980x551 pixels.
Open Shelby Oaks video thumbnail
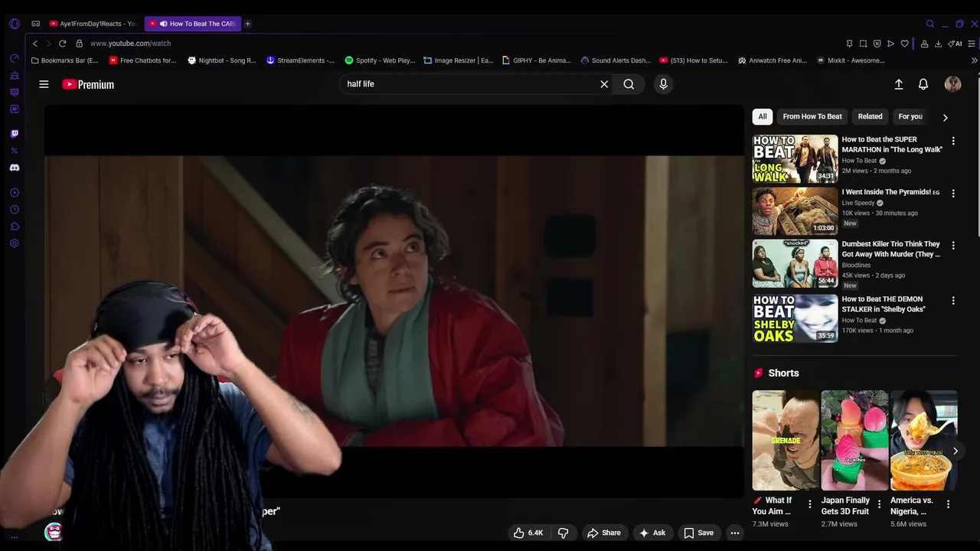click(x=795, y=318)
